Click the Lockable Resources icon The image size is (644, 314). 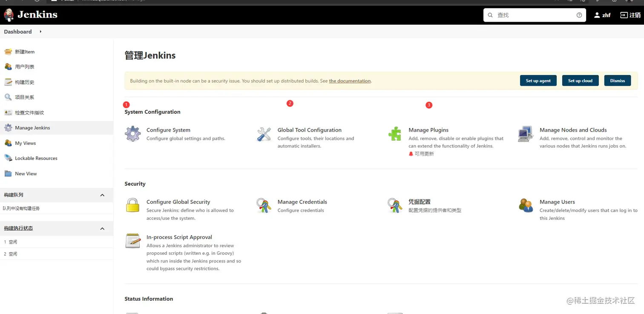pos(8,158)
